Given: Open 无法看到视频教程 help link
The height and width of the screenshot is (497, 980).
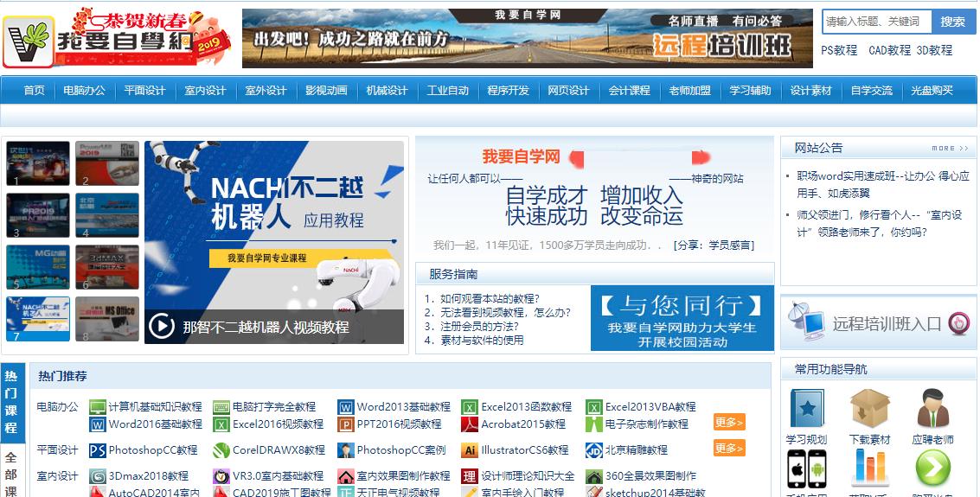Looking at the screenshot, I should 505,312.
